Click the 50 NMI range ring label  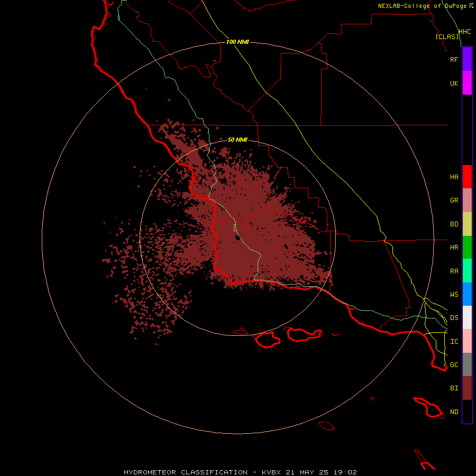237,140
